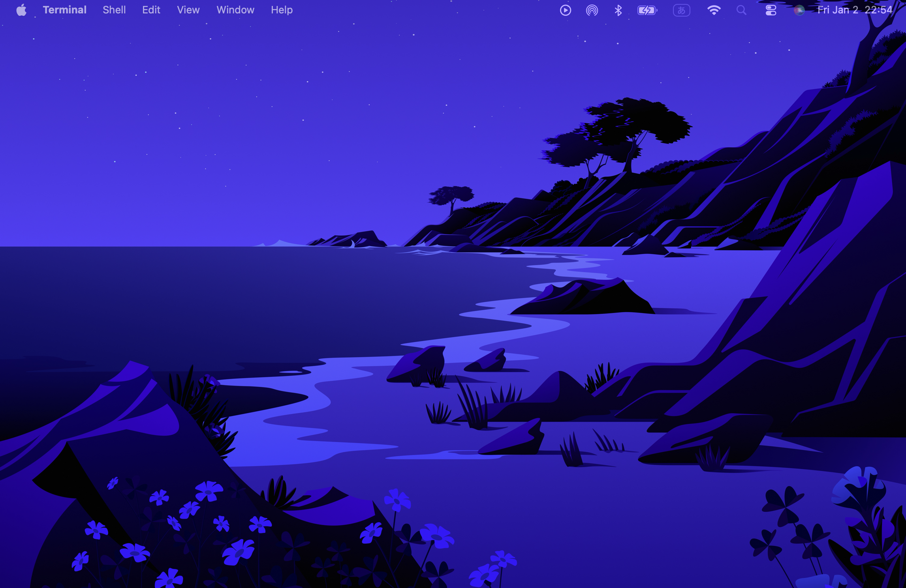Screen dimensions: 906x588
Task: Open Control Center toggles icon
Action: [x=771, y=10]
